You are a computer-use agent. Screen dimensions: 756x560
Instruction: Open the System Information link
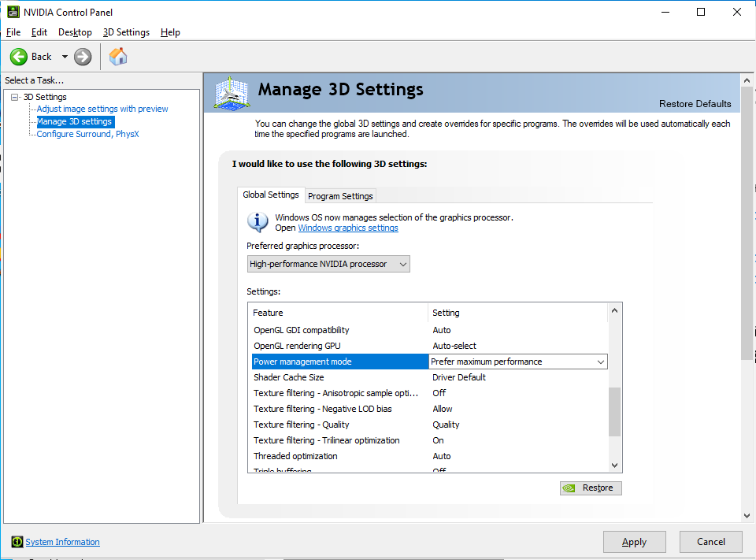[x=63, y=542]
